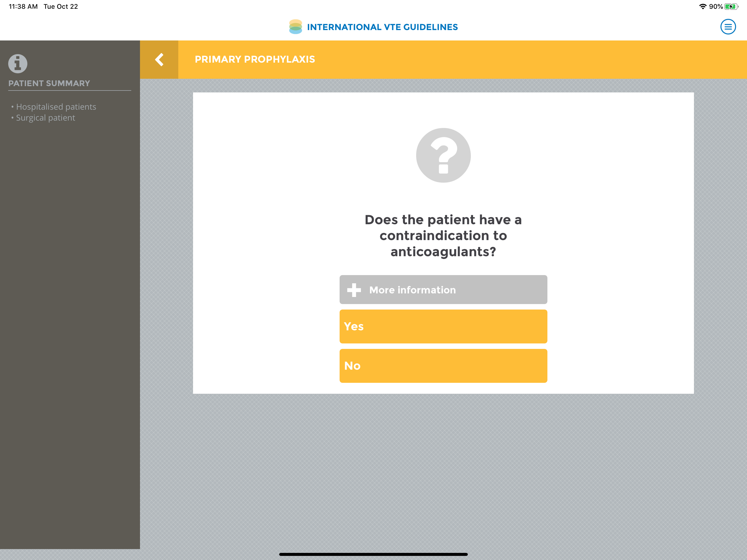747x560 pixels.
Task: Go back with the left chevron arrow
Action: [x=159, y=60]
